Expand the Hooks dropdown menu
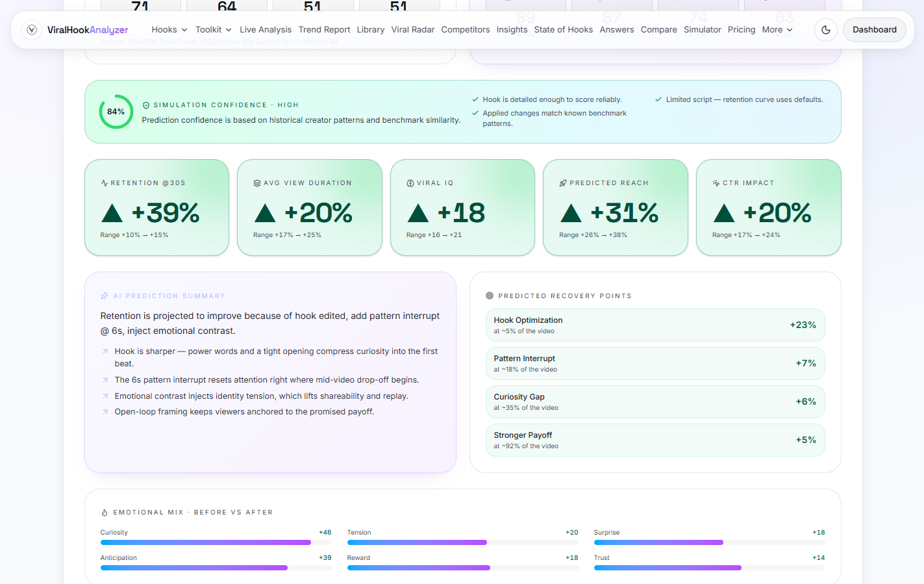 click(169, 30)
